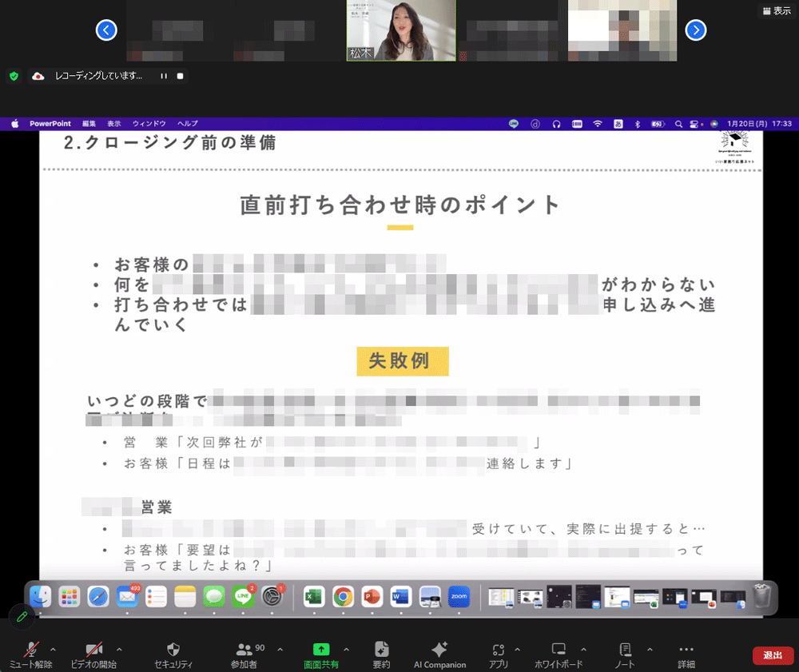
Task: Open the Participants (参加者) list
Action: (x=244, y=654)
